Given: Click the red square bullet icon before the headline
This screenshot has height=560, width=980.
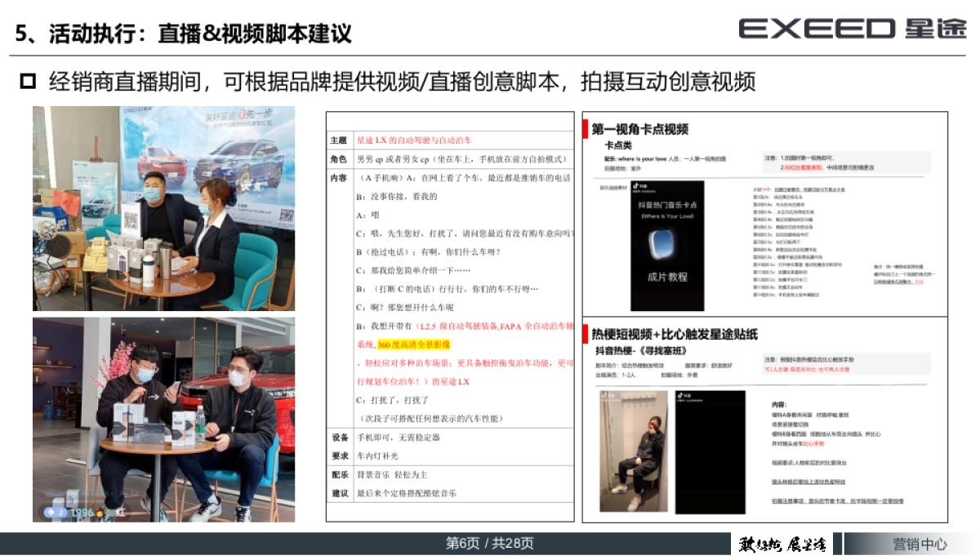Looking at the screenshot, I should pos(29,81).
